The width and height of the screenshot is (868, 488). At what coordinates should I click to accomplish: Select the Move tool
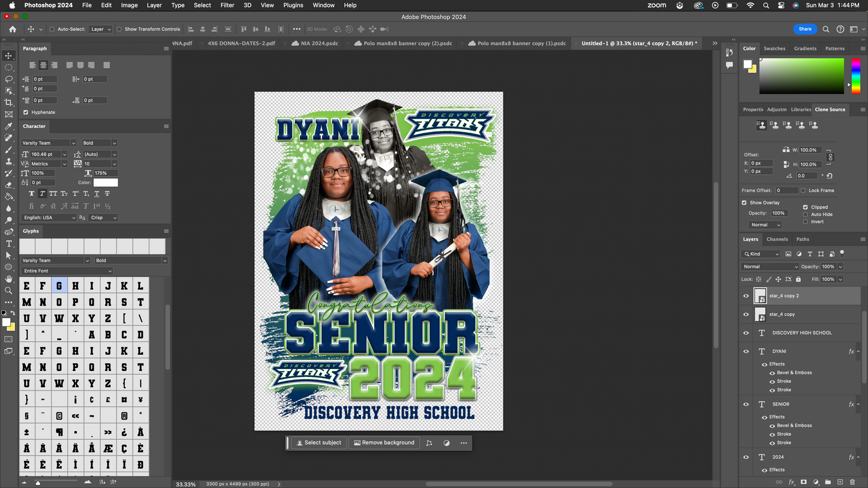tap(8, 56)
